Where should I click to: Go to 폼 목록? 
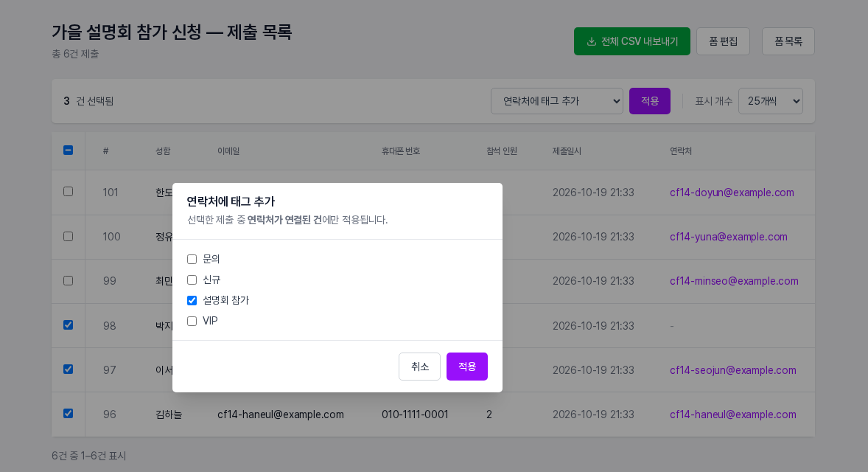[x=788, y=41]
